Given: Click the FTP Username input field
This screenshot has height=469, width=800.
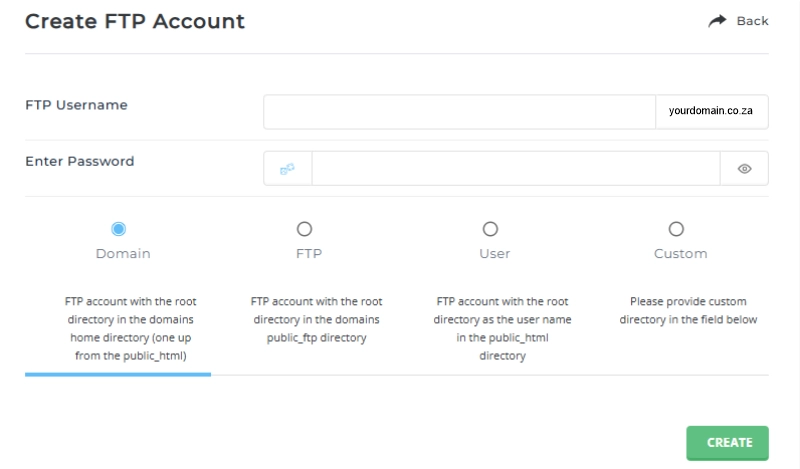Looking at the screenshot, I should point(460,112).
